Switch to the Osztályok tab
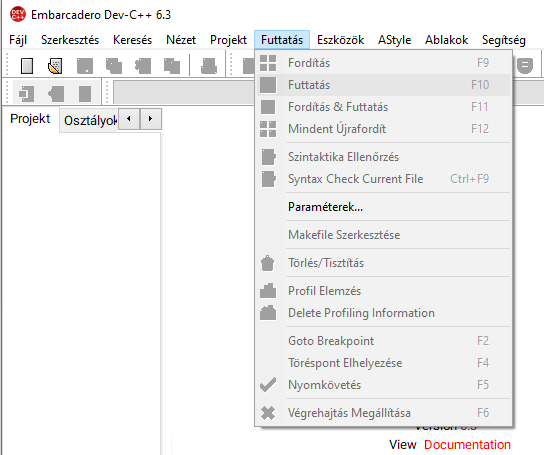 pos(89,120)
